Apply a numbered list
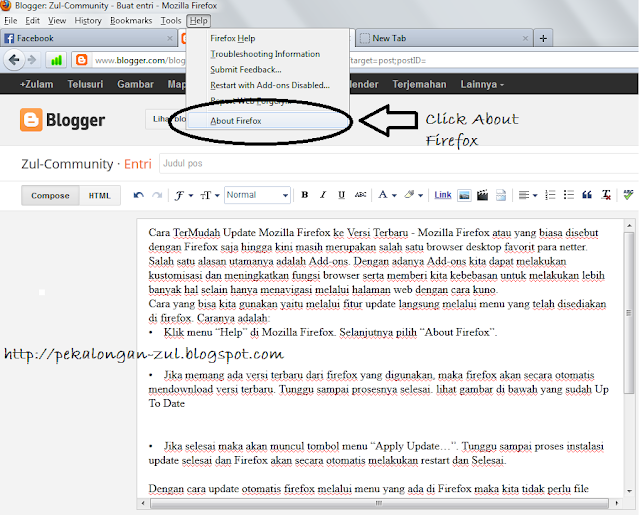 (550, 195)
